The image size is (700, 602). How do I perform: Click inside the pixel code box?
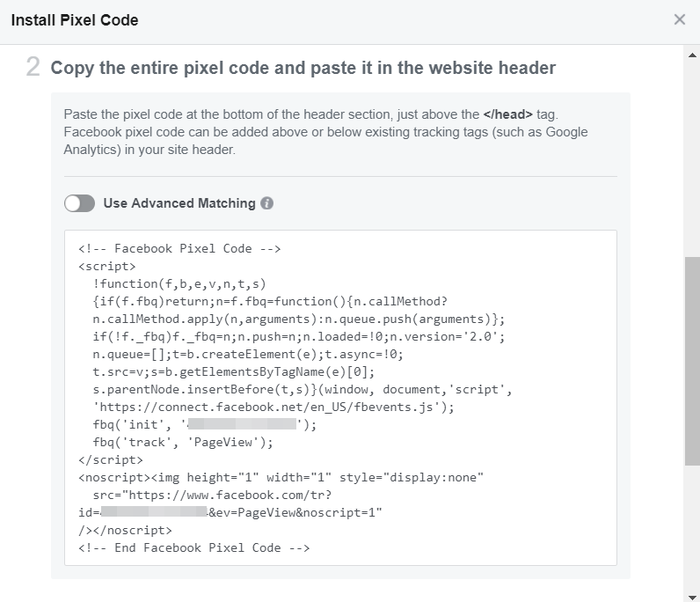coord(340,398)
